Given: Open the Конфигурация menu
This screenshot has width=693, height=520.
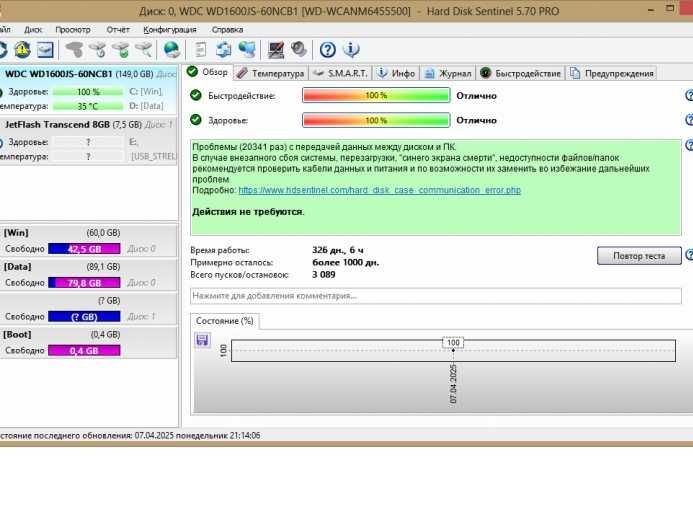Looking at the screenshot, I should point(170,30).
